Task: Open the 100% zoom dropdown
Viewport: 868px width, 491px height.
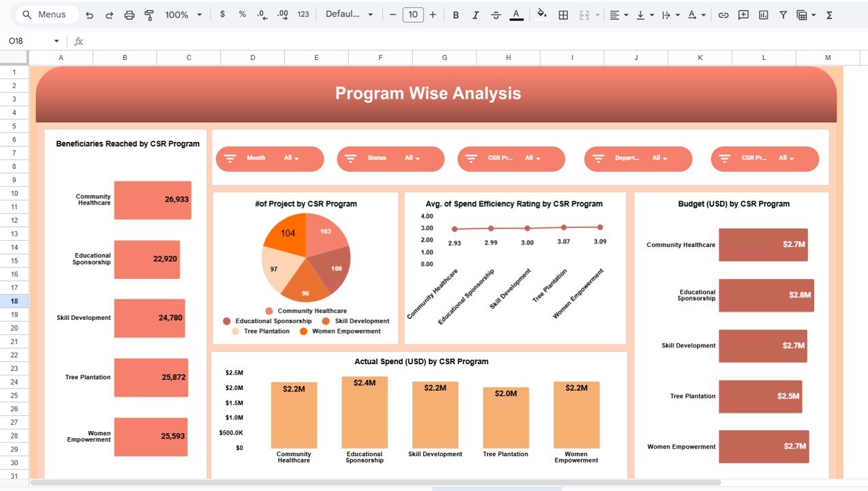Action: pos(184,14)
